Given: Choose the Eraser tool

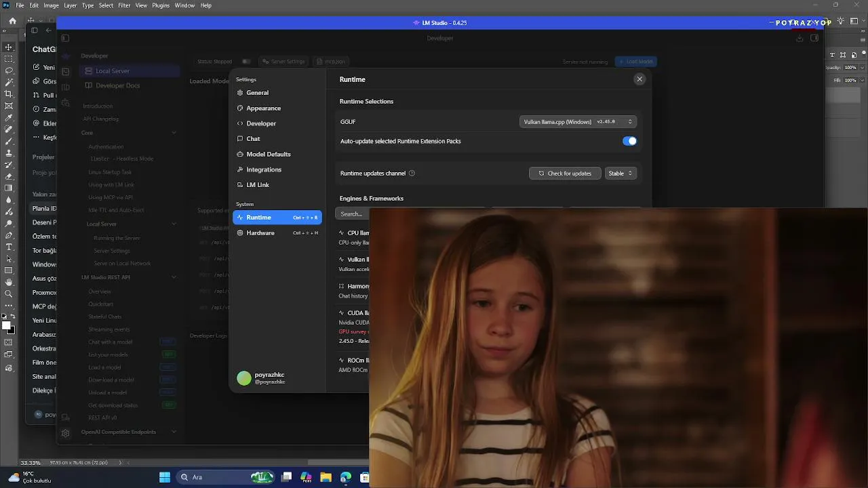Looking at the screenshot, I should coord(9,176).
